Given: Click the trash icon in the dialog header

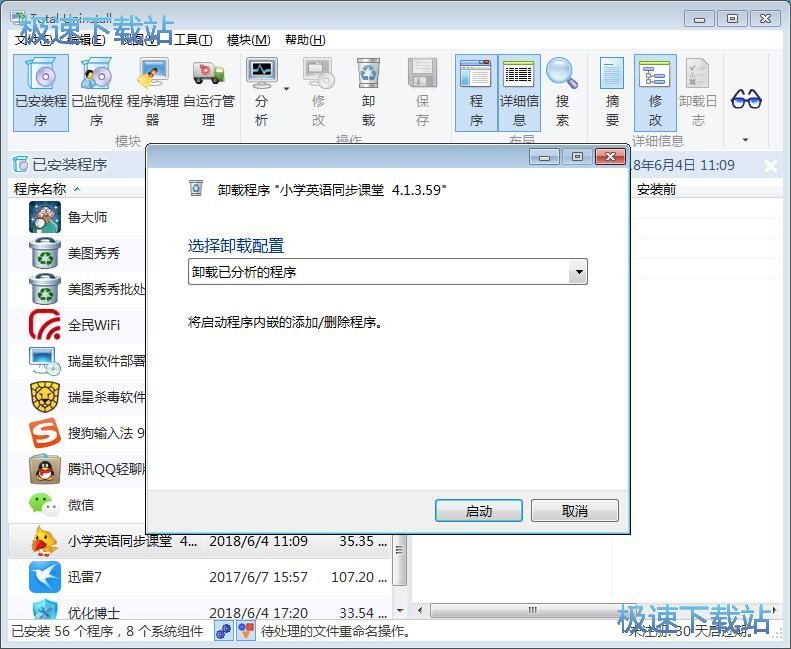Looking at the screenshot, I should point(196,188).
